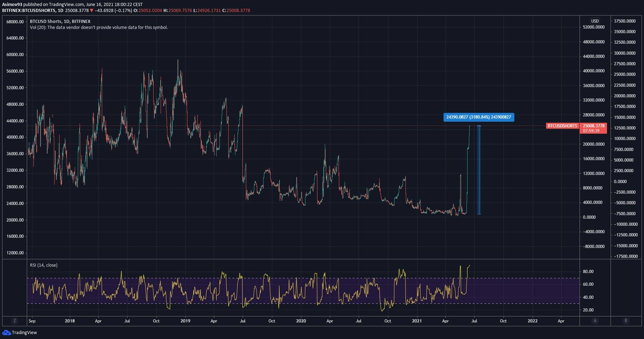Click the BITFINEX:BTCUSDSHORTS symbol in the header
Screen dimensions: 644x339
pos(29,11)
